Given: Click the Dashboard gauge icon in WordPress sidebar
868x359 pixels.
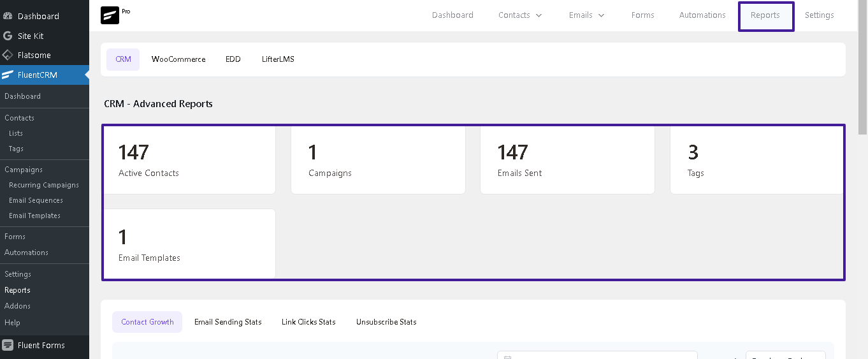Looking at the screenshot, I should pyautogui.click(x=8, y=16).
